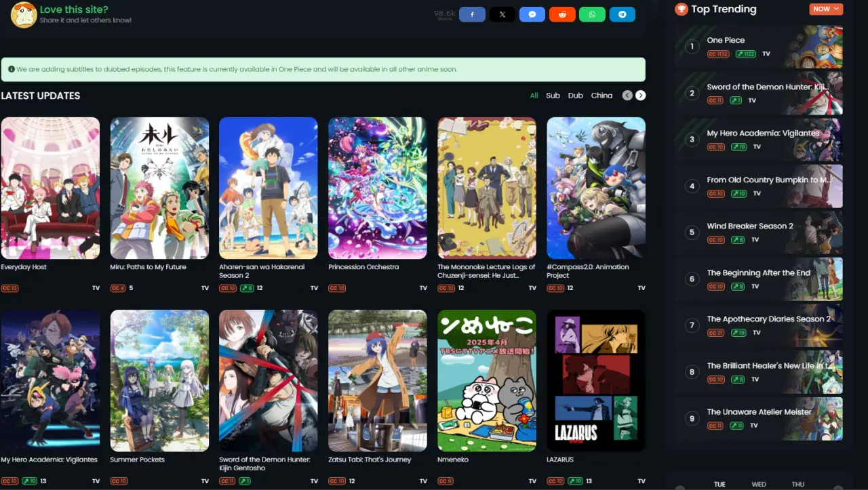Share the site on Facebook
This screenshot has height=490, width=868.
click(x=472, y=14)
